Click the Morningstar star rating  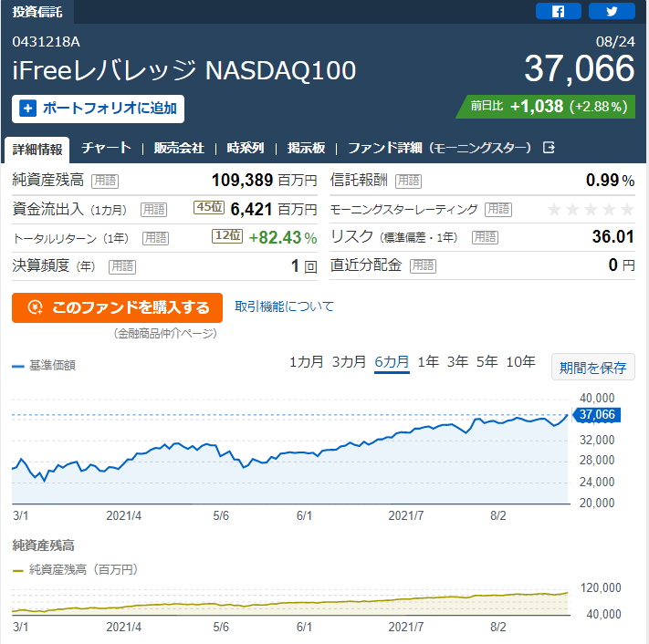point(591,209)
